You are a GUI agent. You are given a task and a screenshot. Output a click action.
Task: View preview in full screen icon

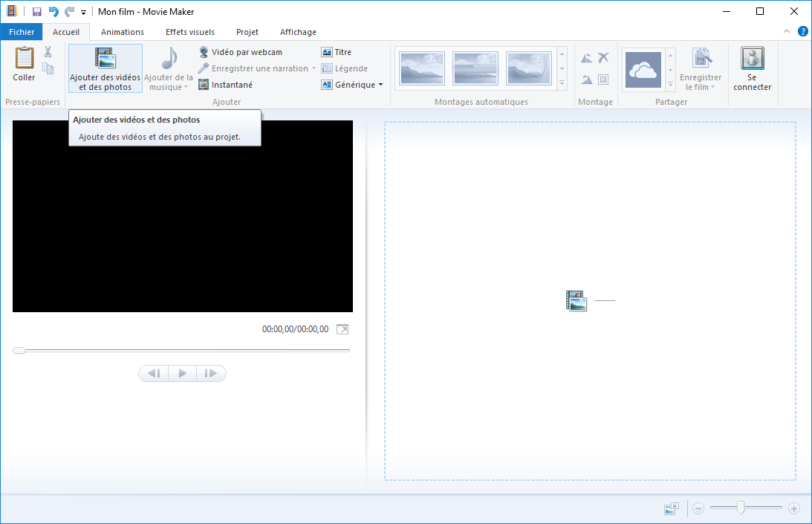tap(342, 329)
